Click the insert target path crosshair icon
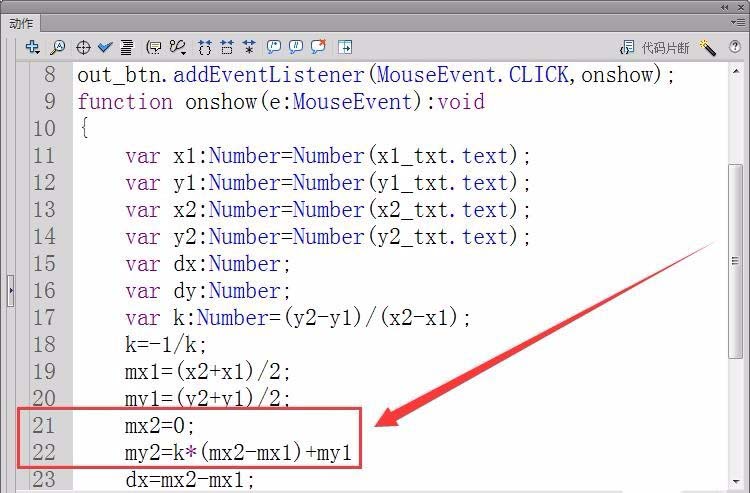Viewport: 750px width, 493px height. tap(83, 47)
